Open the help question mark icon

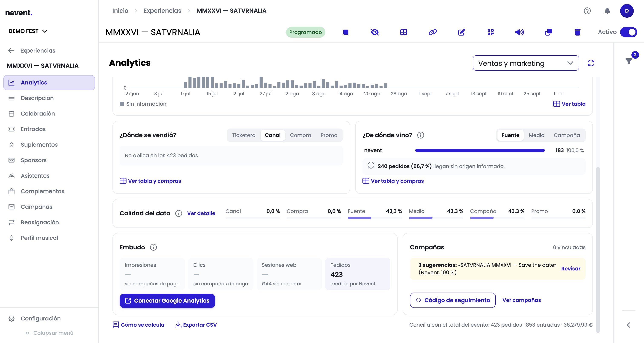coord(587,11)
